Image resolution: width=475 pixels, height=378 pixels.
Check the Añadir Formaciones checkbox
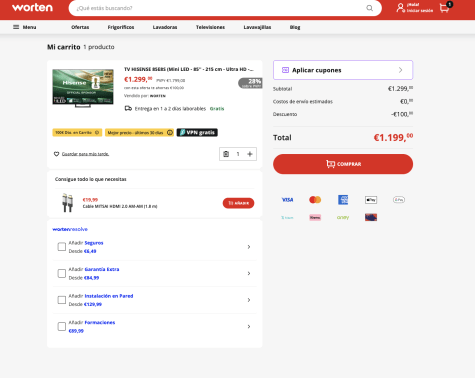[x=62, y=326]
